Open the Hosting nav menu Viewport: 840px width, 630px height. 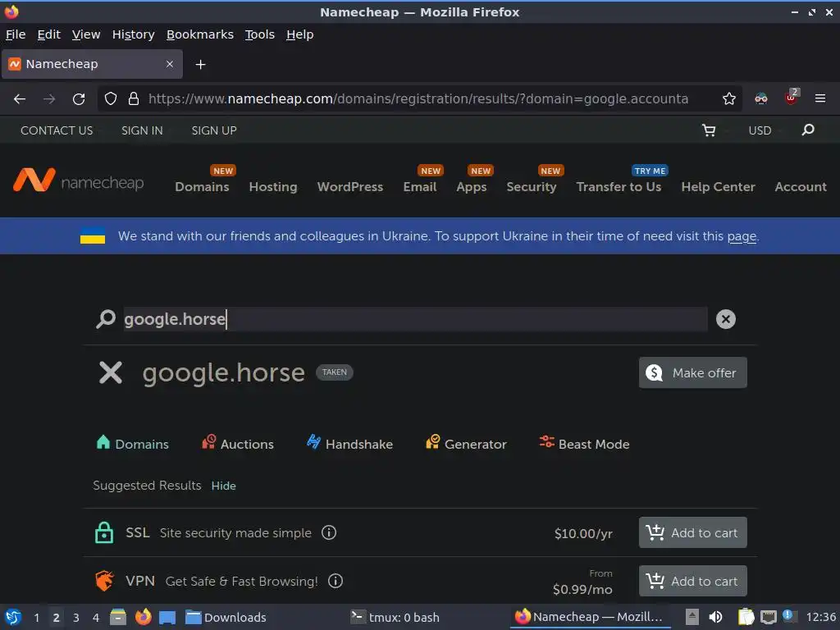pyautogui.click(x=273, y=186)
